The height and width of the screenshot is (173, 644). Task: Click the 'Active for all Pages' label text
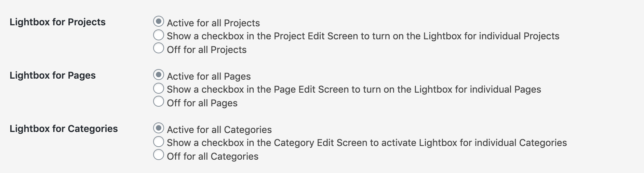[x=209, y=77]
